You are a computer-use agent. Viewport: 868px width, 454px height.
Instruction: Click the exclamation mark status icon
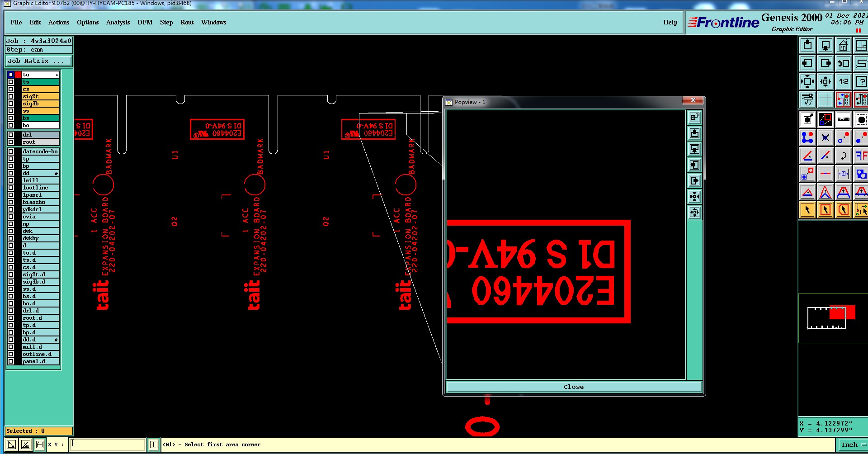point(154,445)
